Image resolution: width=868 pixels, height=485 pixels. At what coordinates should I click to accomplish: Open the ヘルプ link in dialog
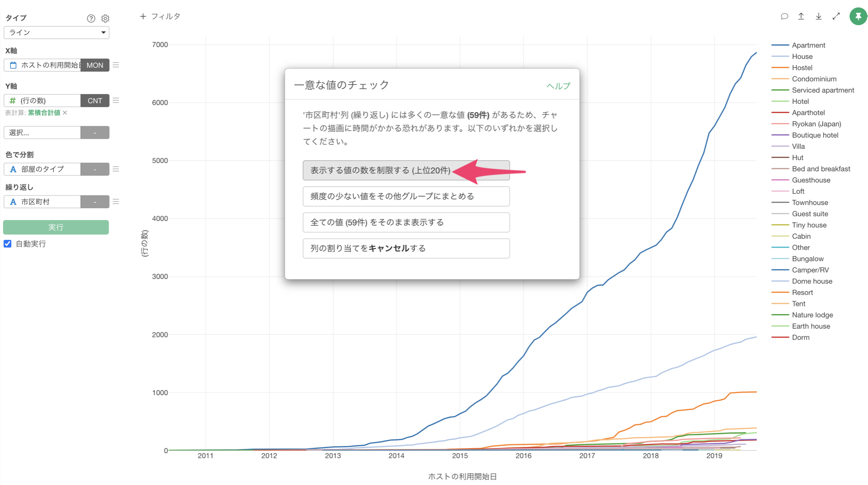click(x=558, y=86)
